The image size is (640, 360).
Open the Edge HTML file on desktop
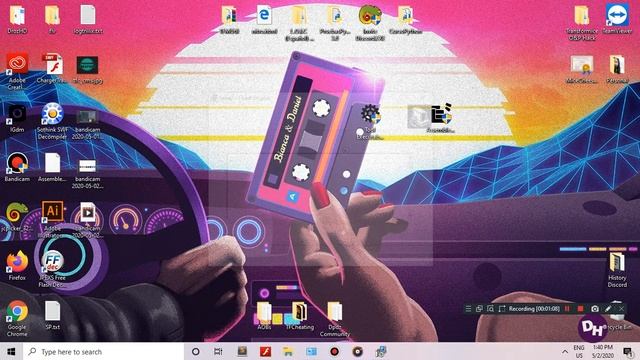[264, 19]
